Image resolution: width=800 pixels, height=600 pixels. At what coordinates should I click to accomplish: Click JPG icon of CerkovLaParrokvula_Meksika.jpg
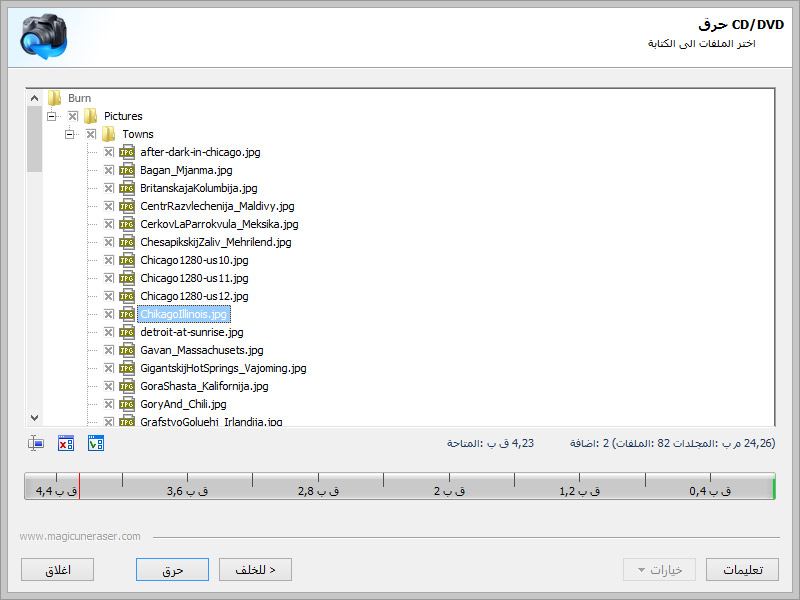(127, 224)
